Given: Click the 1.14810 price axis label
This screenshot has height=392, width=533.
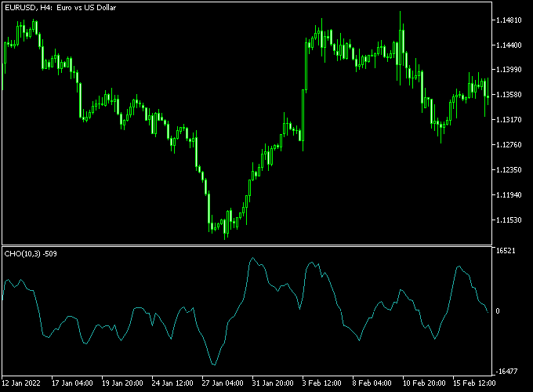Looking at the screenshot, I should coord(509,20).
